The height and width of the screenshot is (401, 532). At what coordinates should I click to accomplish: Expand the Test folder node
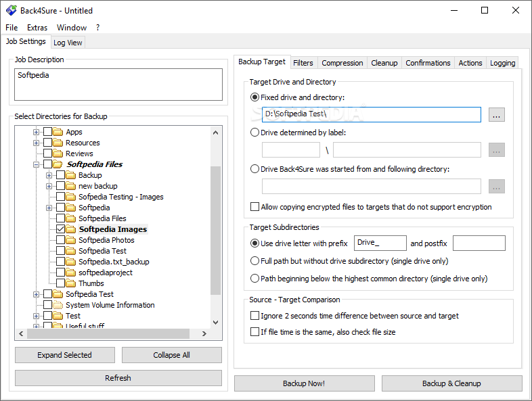click(37, 316)
